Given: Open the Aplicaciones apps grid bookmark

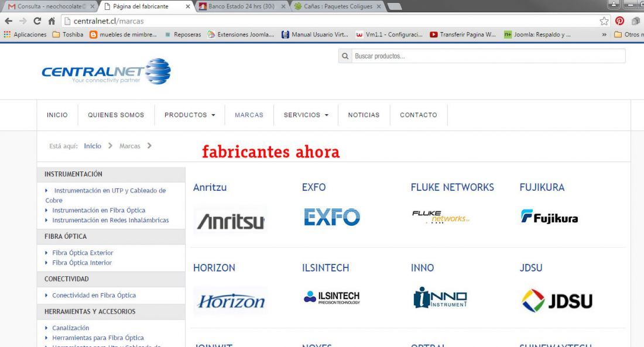Looking at the screenshot, I should (25, 35).
